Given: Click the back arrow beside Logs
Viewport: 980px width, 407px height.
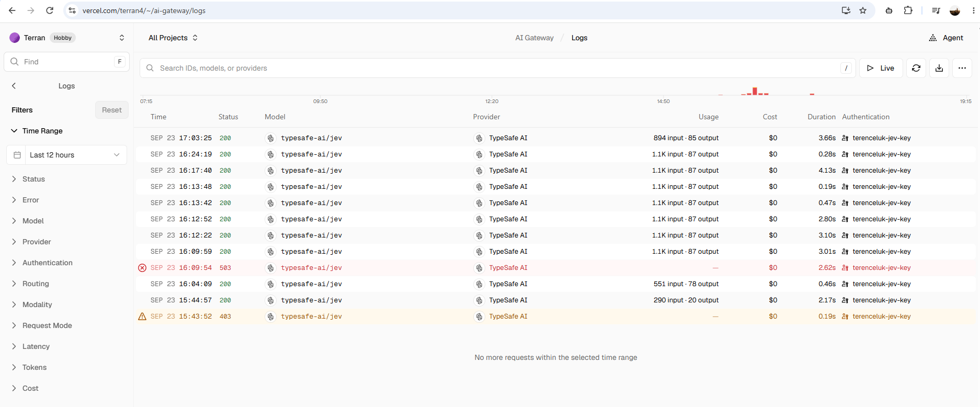Looking at the screenshot, I should pos(14,86).
